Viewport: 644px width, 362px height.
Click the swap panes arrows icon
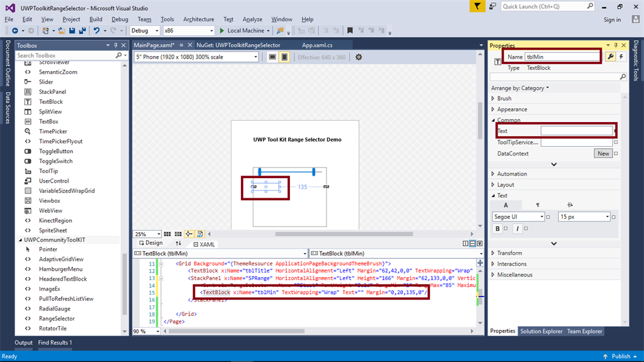[179, 243]
